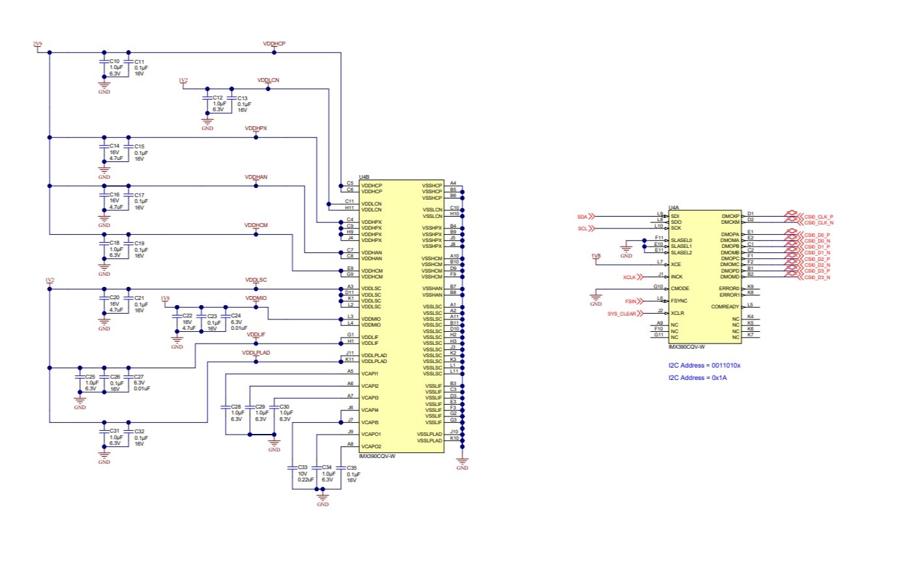Click the SDA input port symbol
The image size is (924, 568).
click(586, 217)
